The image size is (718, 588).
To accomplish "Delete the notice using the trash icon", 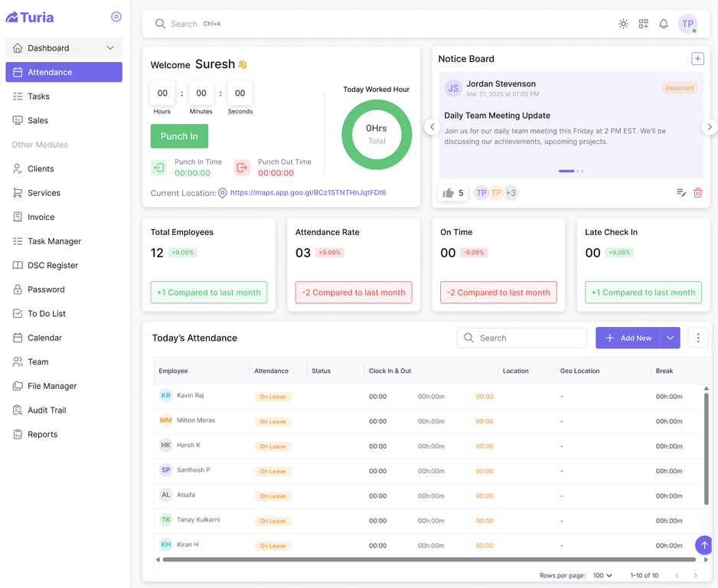I will tap(697, 193).
